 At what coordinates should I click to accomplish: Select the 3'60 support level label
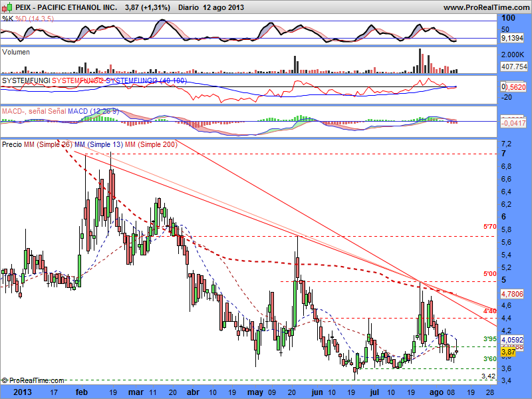(489, 358)
